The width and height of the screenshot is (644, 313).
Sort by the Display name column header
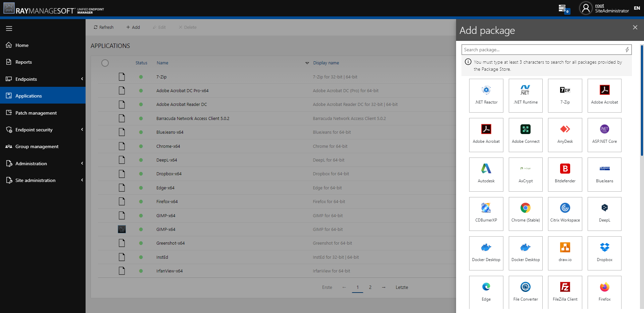pyautogui.click(x=326, y=63)
